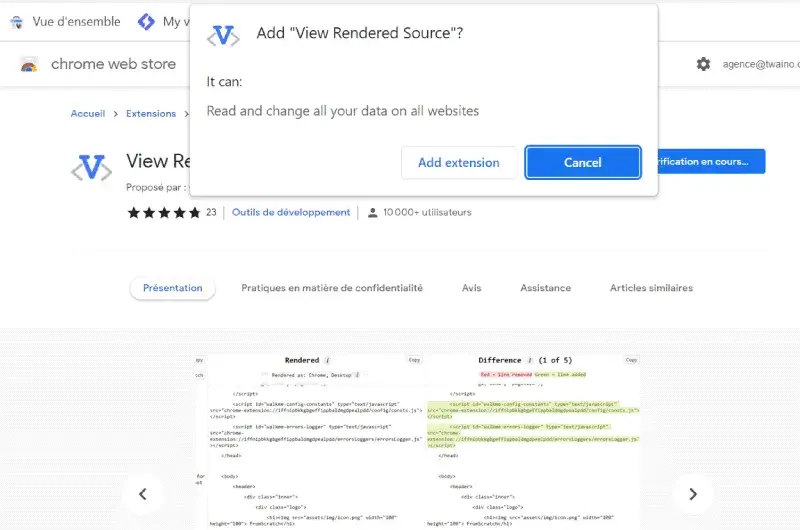This screenshot has width=800, height=530.
Task: Show the next screenshot with right arrow
Action: [x=692, y=493]
